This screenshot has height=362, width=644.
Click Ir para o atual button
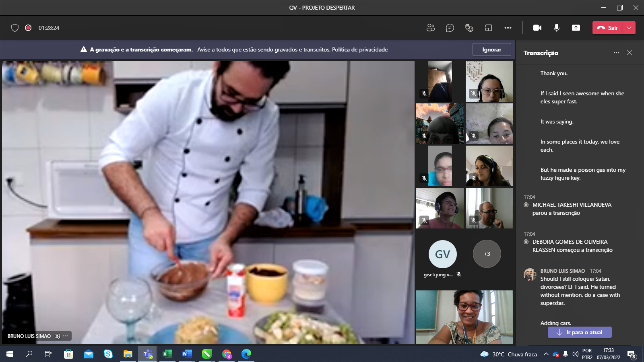coord(580,332)
